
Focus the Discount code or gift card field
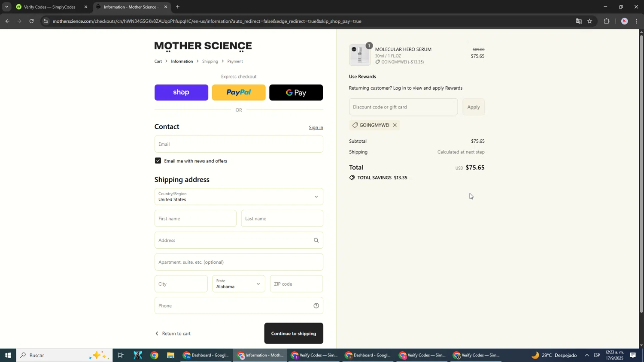click(403, 107)
